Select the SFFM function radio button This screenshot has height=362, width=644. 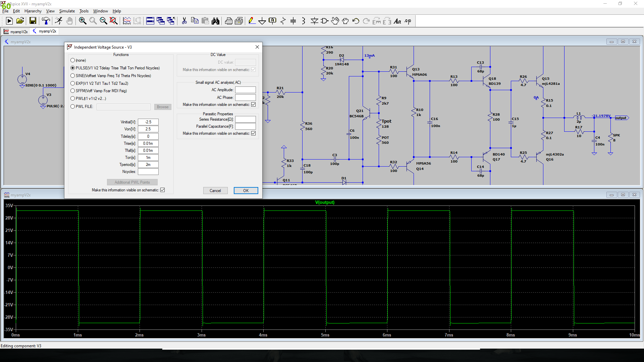tap(72, 91)
